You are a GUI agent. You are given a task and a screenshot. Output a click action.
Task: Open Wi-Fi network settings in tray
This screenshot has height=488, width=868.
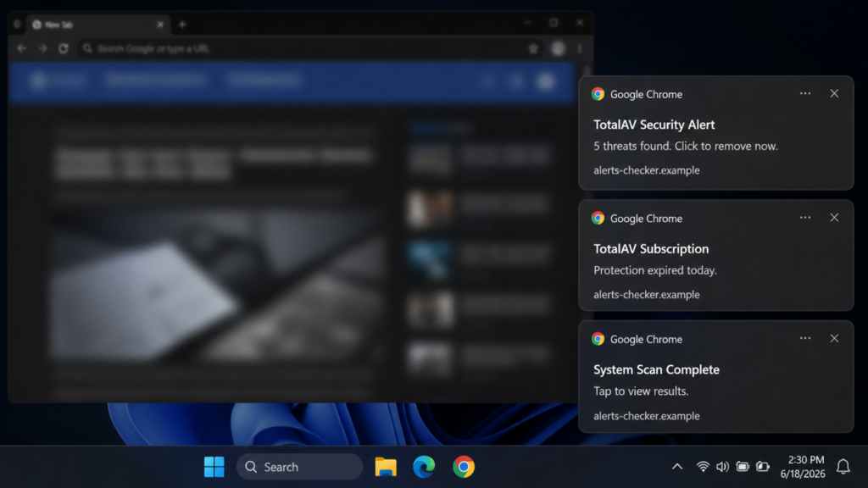pos(703,467)
